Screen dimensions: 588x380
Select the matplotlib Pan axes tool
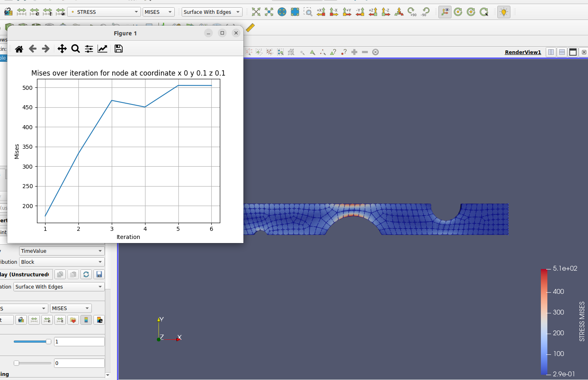(62, 49)
